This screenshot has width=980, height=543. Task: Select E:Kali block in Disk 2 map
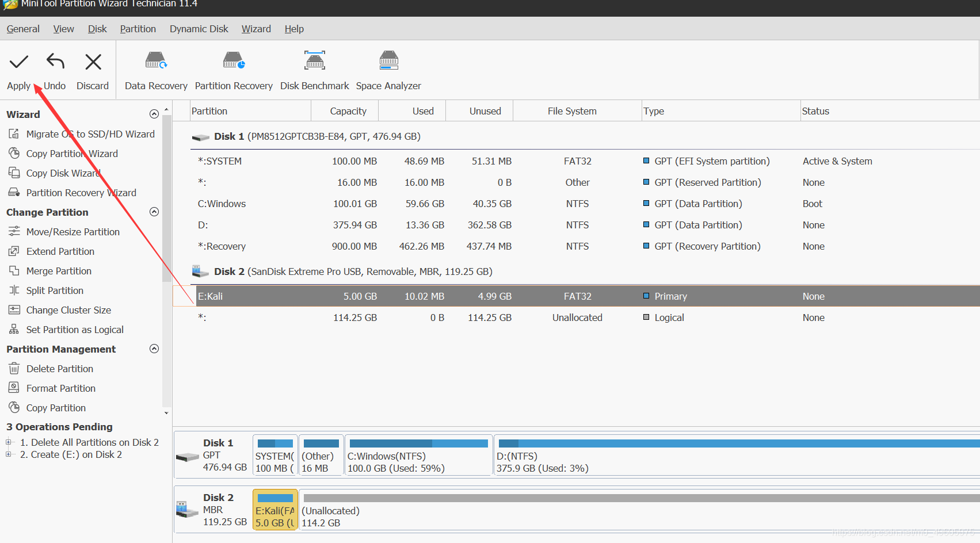[275, 510]
